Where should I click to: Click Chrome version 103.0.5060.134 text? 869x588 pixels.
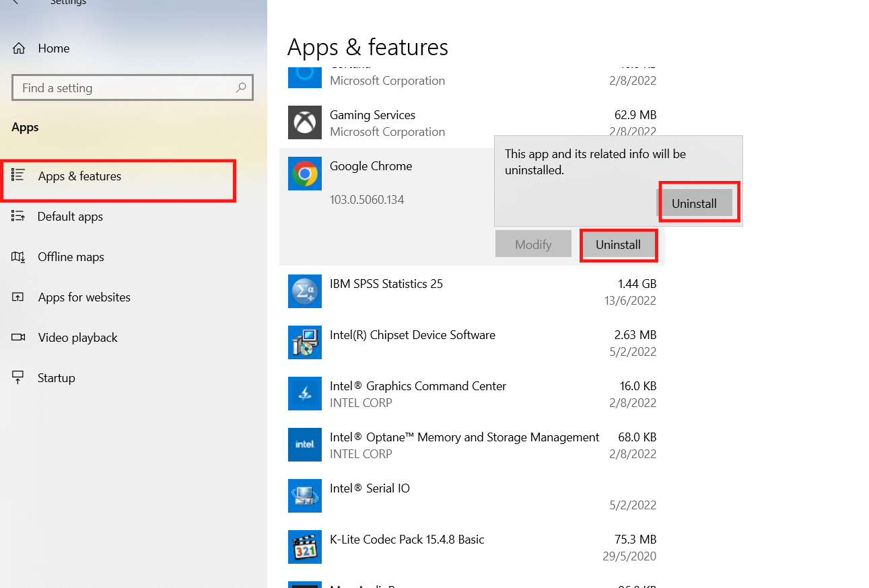(367, 200)
